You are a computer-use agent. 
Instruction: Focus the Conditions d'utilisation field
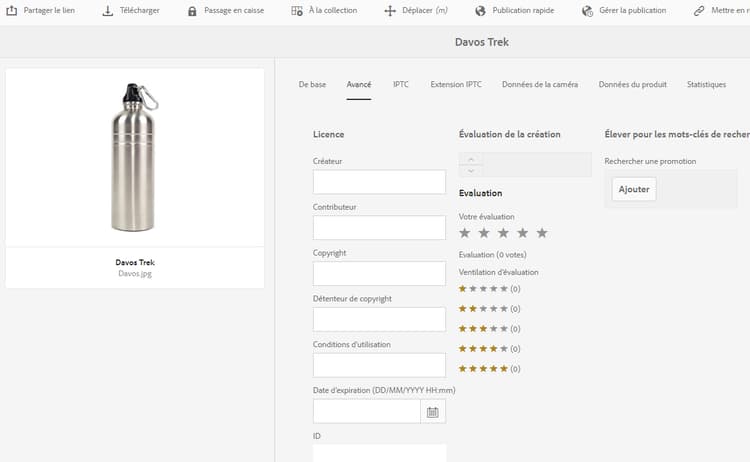(379, 365)
